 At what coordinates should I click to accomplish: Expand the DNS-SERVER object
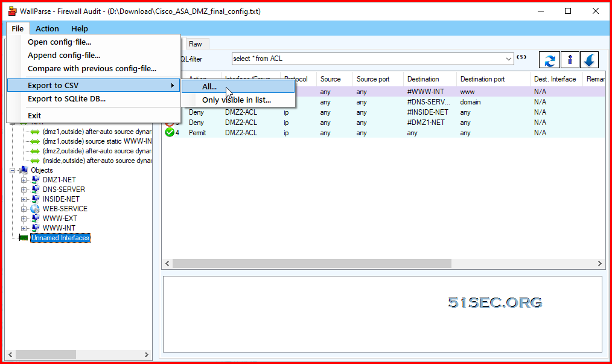pos(24,190)
